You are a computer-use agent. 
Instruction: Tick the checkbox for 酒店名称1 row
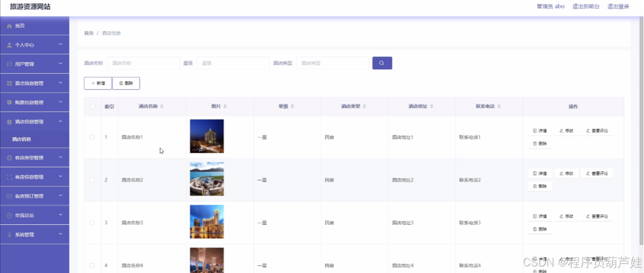[92, 138]
